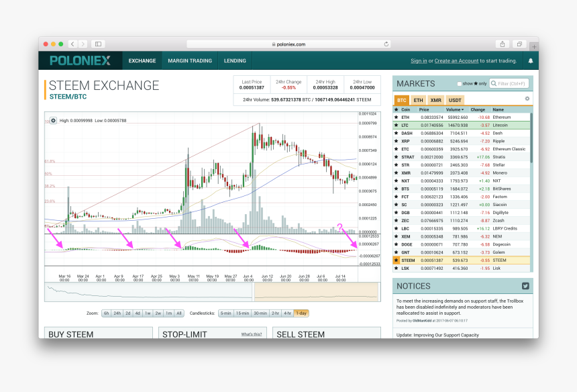Viewport: 577px width, 392px height.
Task: Click the Twitter icon on the NOTICES panel
Action: 524,285
